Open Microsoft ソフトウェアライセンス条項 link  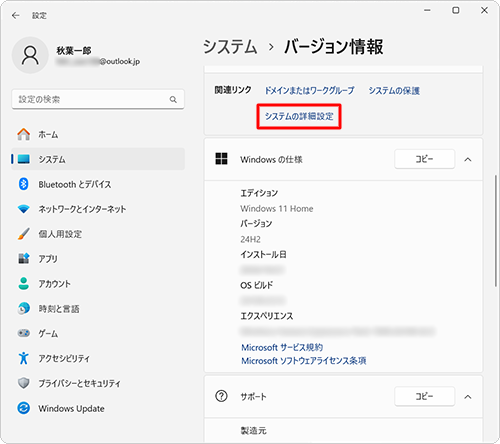(x=304, y=361)
